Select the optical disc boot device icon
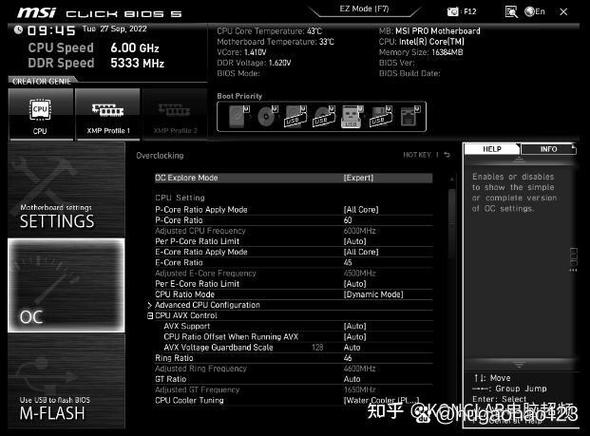 click(267, 116)
